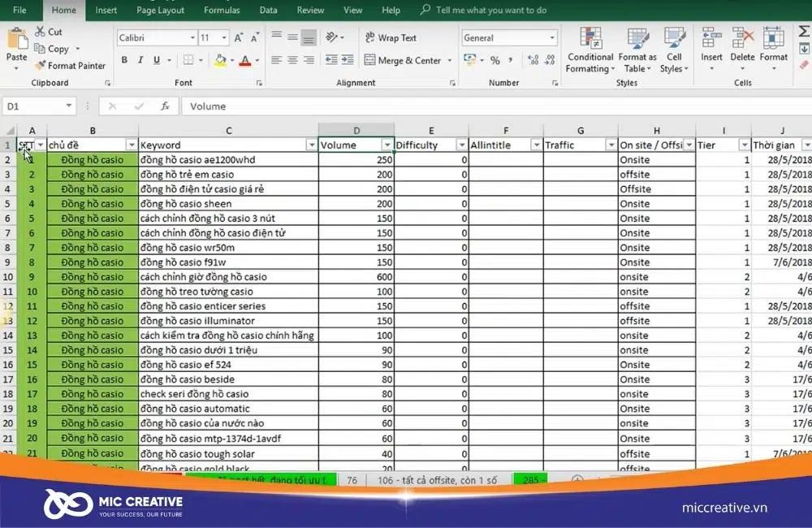Apply fill color paint bucket
The width and height of the screenshot is (812, 528).
click(x=221, y=60)
